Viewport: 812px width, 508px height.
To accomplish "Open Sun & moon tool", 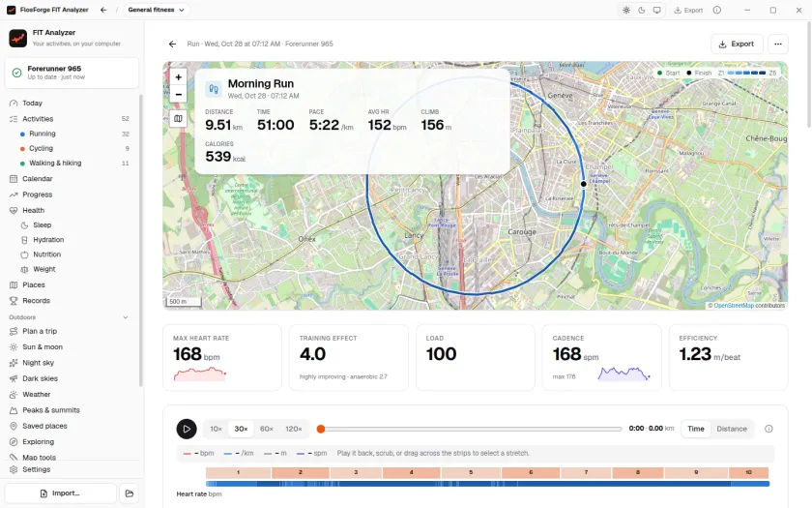I will (x=72, y=346).
